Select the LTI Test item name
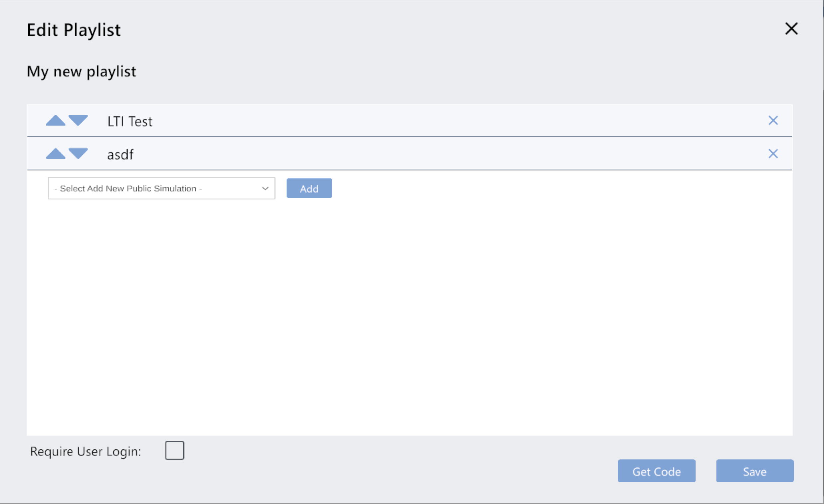 [130, 121]
